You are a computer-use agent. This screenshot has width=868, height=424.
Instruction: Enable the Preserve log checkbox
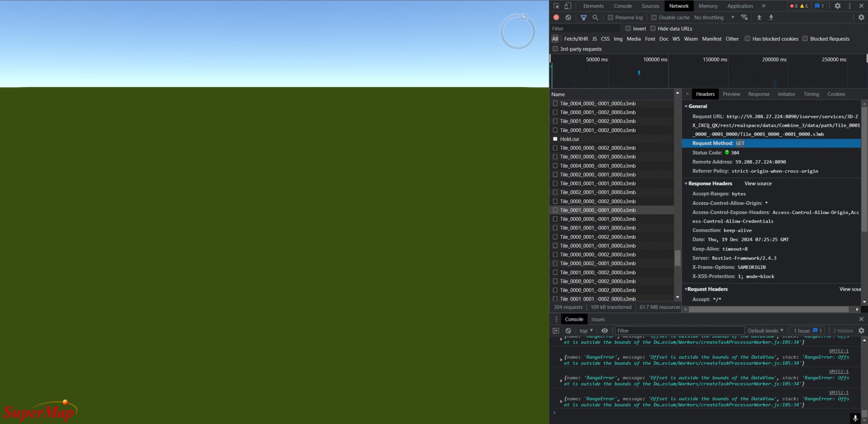(x=610, y=17)
